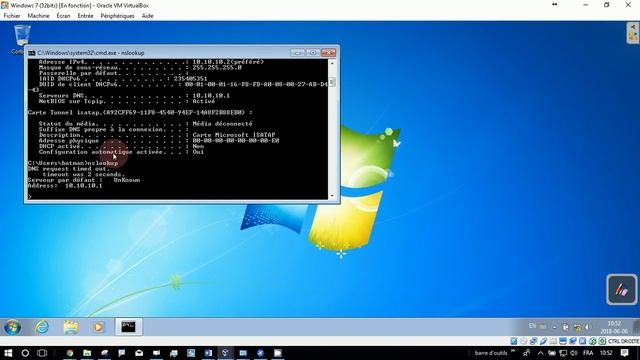Expand the barre d'outils chevron on host taskbar
The width and height of the screenshot is (640, 360).
coord(513,351)
